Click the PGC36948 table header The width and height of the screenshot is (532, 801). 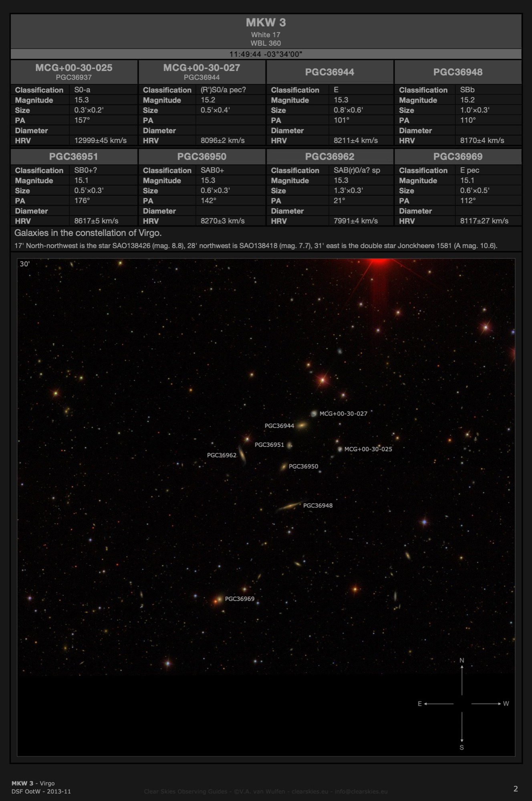457,72
